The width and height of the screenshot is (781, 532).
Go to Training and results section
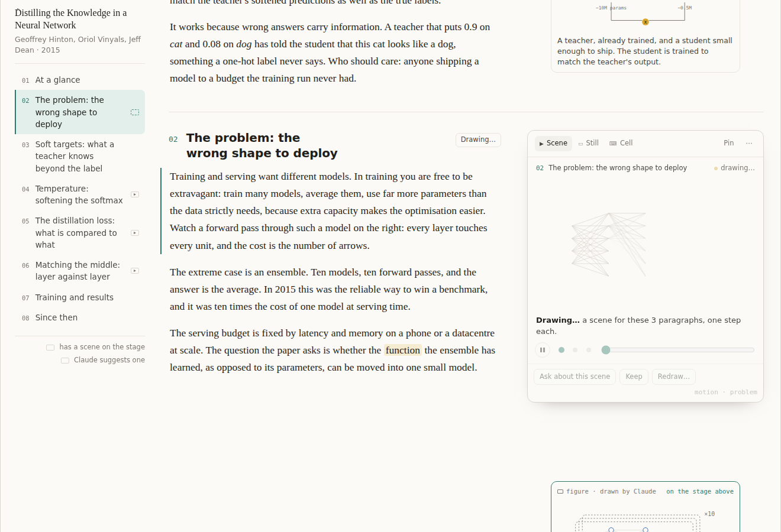(x=80, y=297)
